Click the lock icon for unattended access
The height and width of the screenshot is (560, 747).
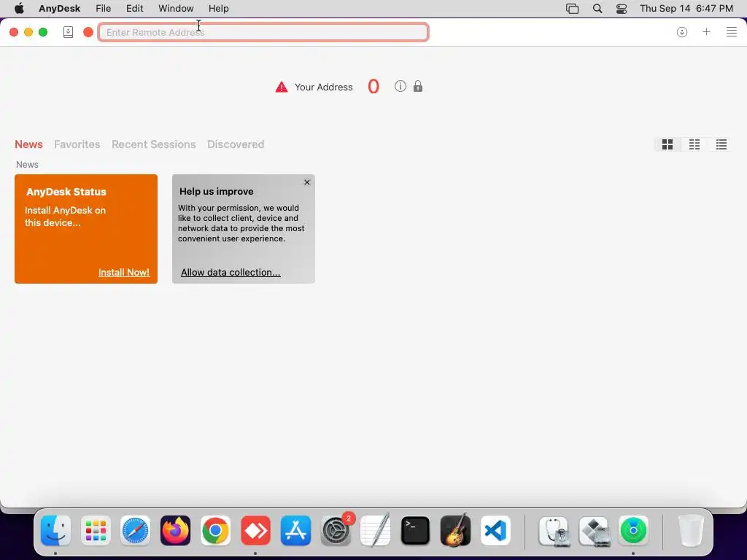pyautogui.click(x=418, y=86)
